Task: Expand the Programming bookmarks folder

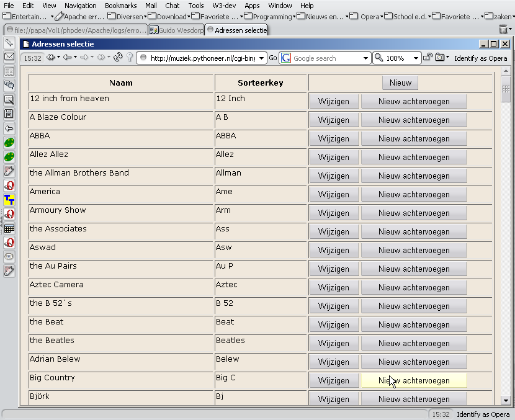Action: point(269,16)
